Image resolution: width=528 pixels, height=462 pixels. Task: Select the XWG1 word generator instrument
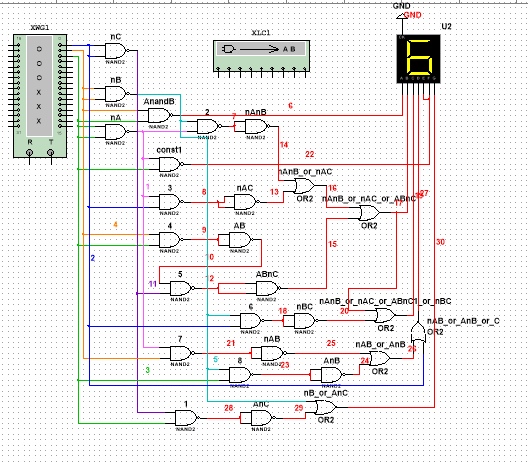coord(40,96)
